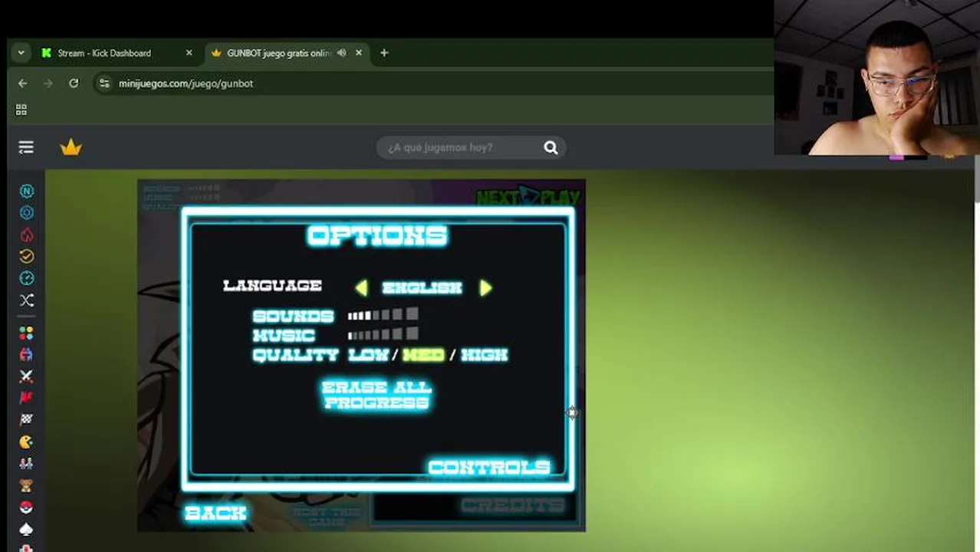Set quality to MED

423,355
